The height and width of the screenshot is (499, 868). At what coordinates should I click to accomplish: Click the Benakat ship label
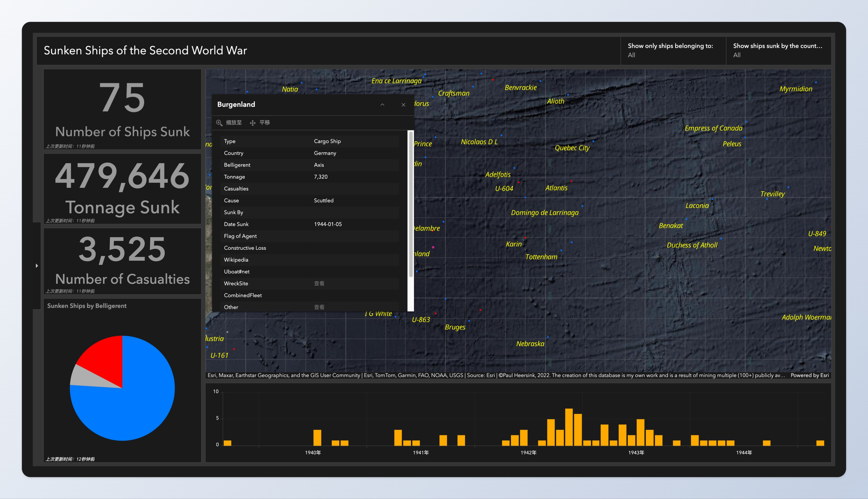pyautogui.click(x=671, y=226)
